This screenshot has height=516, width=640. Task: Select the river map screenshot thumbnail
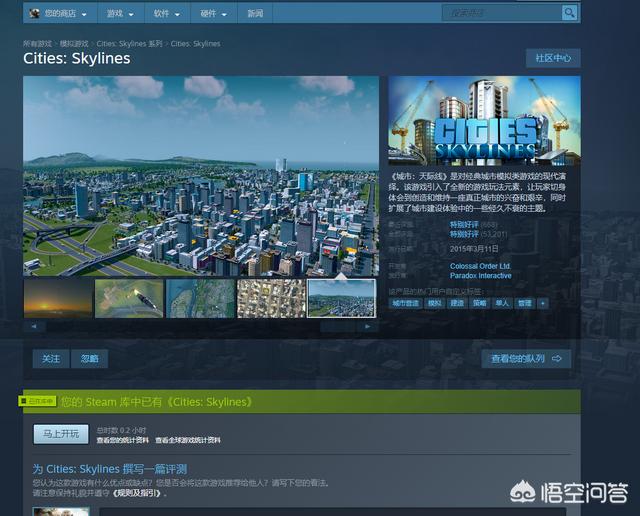click(x=200, y=298)
